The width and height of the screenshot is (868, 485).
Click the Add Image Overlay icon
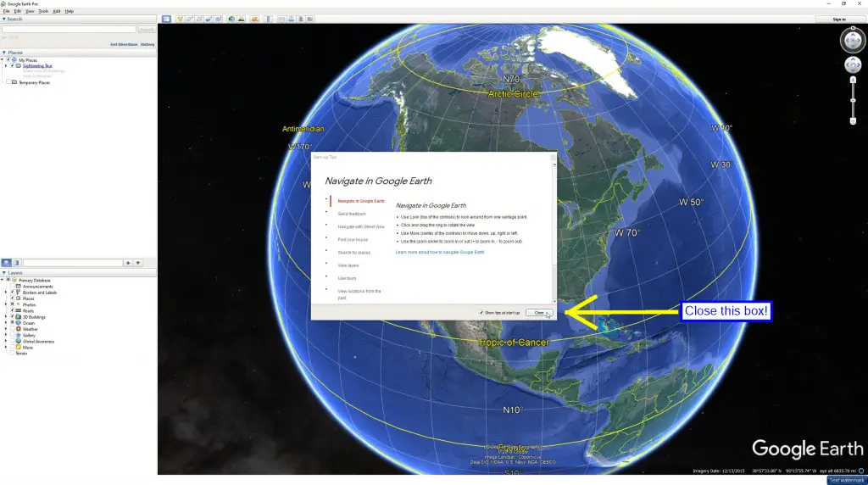[209, 19]
